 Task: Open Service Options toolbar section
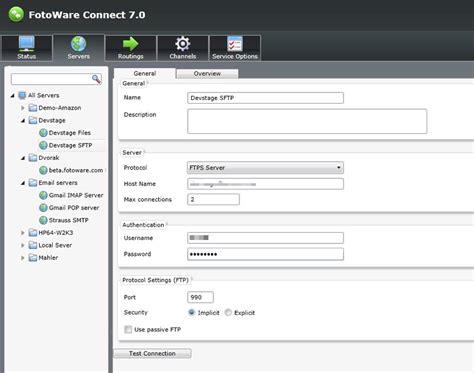[x=235, y=48]
